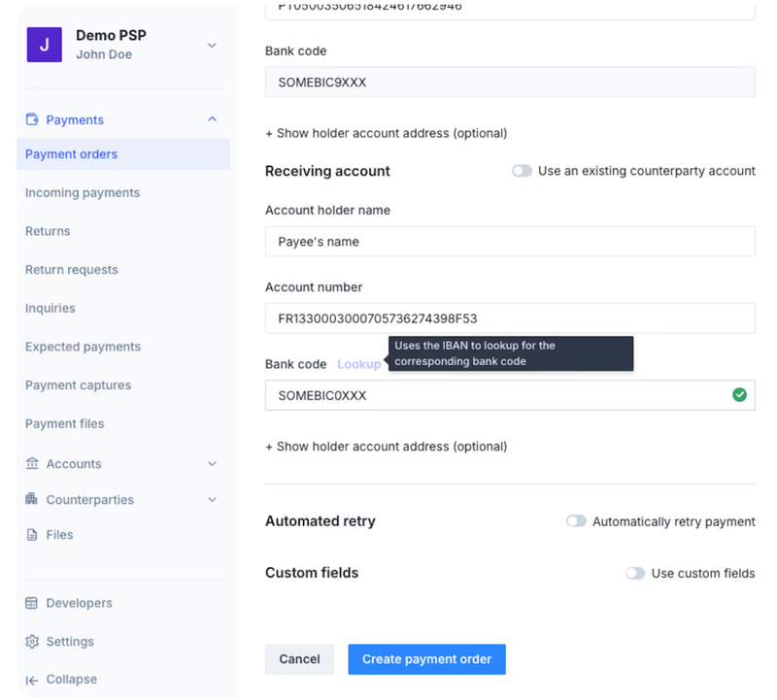Click Create payment order button
Image resolution: width=777 pixels, height=700 pixels.
426,659
